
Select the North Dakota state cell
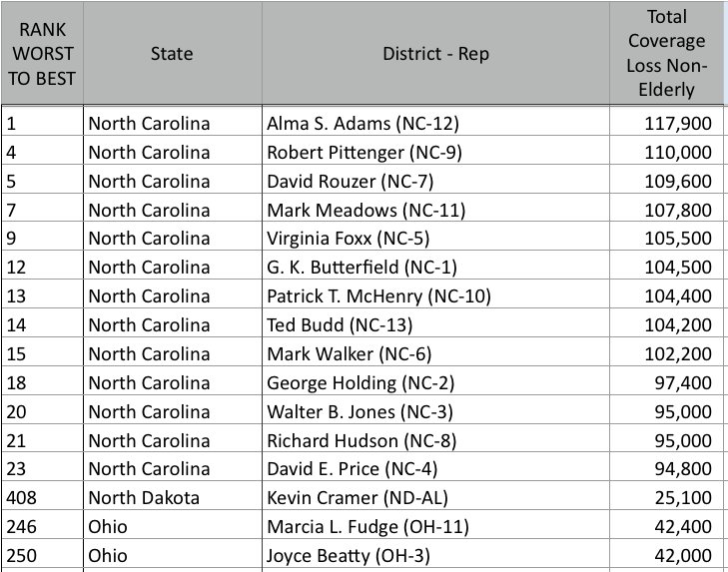(172, 498)
